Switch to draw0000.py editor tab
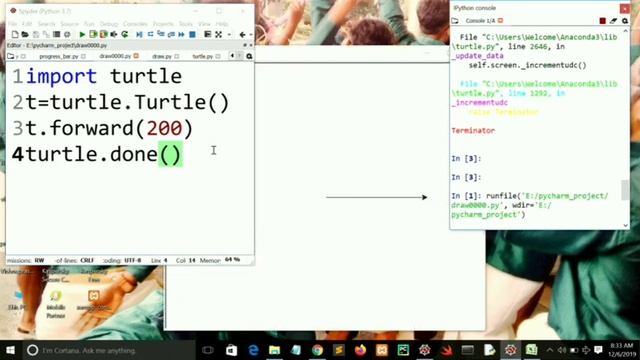 115,56
